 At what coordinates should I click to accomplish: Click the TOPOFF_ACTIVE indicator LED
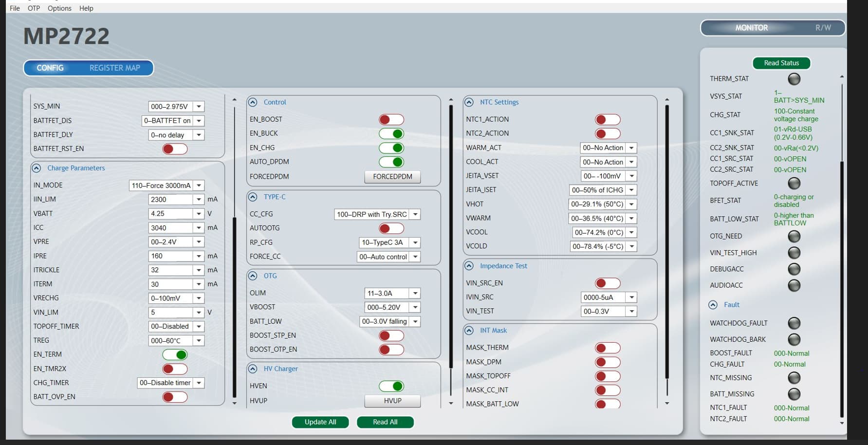[x=794, y=183]
